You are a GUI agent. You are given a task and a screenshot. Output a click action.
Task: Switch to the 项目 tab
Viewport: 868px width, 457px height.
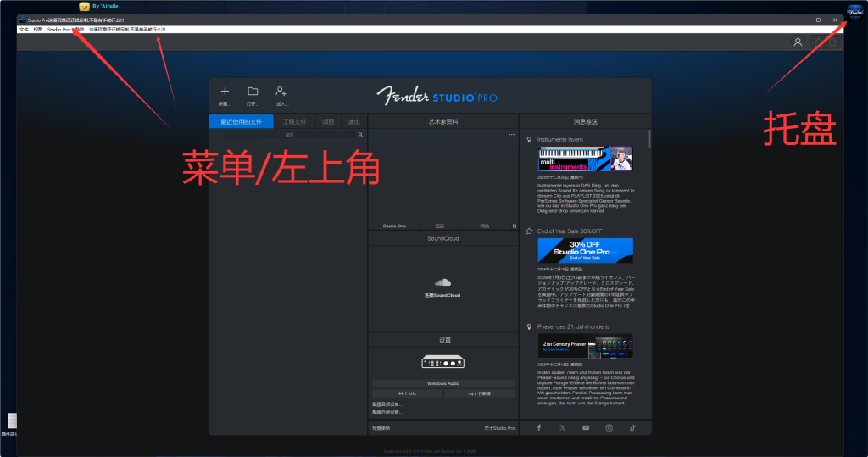tap(328, 121)
